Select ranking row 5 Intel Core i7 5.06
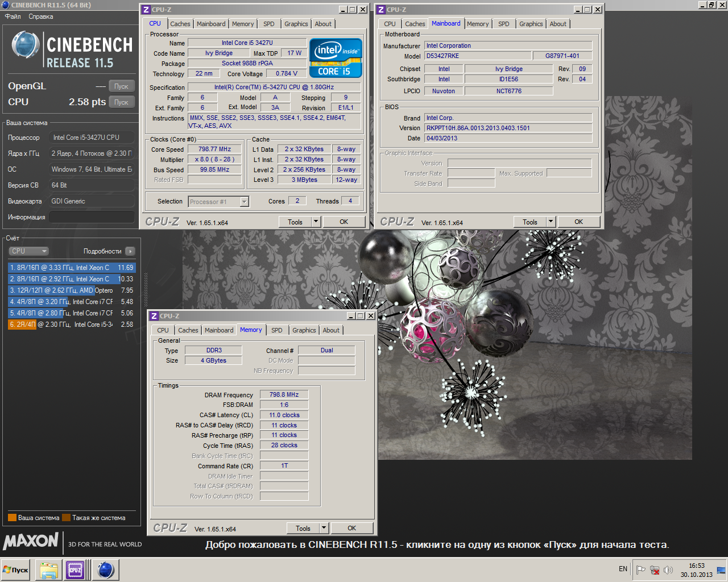The width and height of the screenshot is (728, 582). point(72,313)
